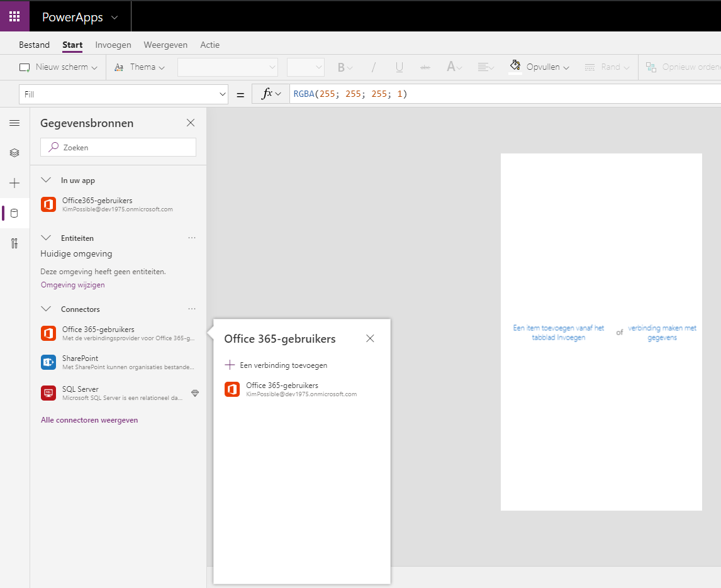Toggle strikethrough formatting

click(x=425, y=67)
